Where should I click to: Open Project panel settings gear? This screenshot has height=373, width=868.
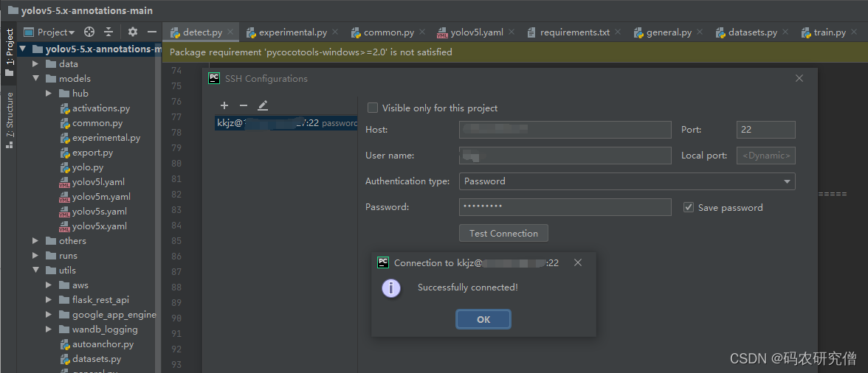point(133,32)
